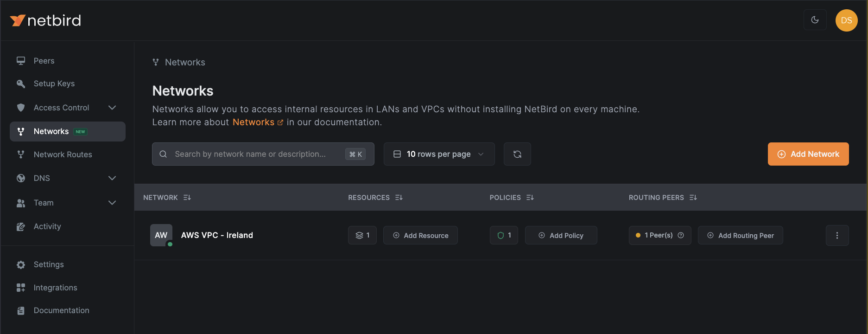868x334 pixels.
Task: Open the DS user avatar menu
Action: pos(846,20)
